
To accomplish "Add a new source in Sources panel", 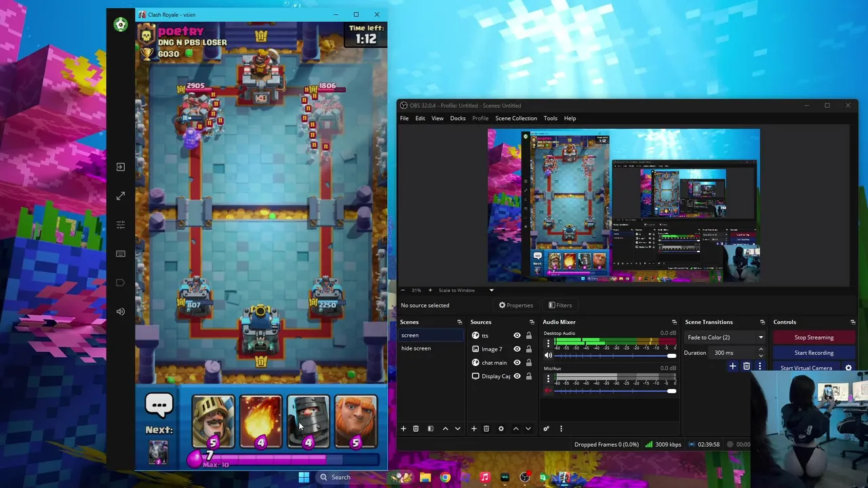I will point(474,428).
